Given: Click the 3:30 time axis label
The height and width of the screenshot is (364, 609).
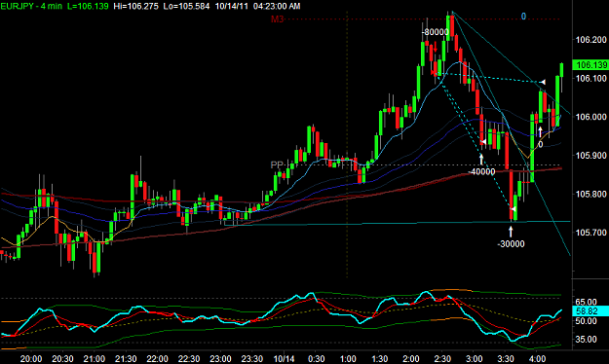Looking at the screenshot, I should 506,358.
